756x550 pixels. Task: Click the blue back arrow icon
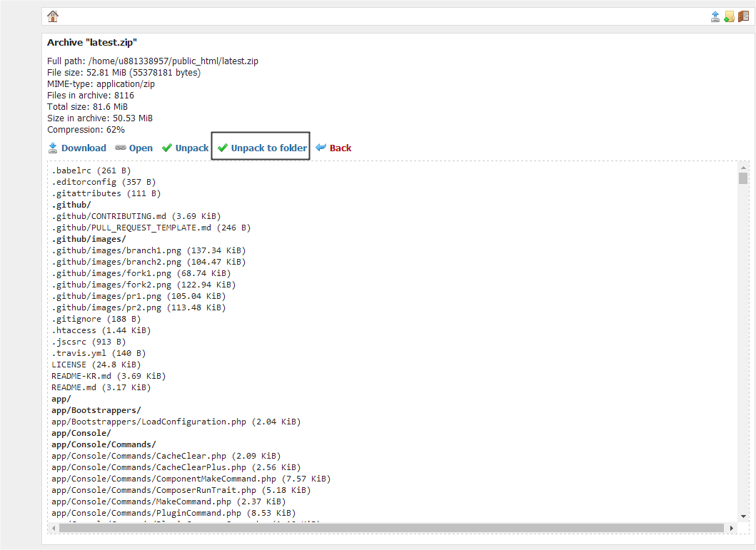coord(321,148)
